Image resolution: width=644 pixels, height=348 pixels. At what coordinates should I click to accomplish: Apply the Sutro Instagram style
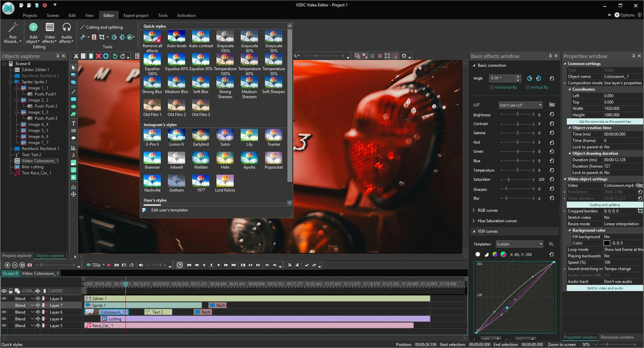coord(225,135)
